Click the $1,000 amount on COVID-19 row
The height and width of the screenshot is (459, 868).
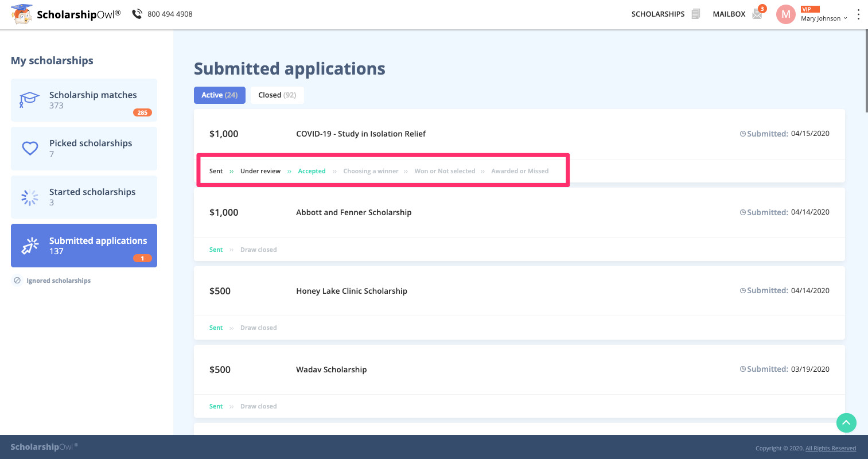pos(224,134)
